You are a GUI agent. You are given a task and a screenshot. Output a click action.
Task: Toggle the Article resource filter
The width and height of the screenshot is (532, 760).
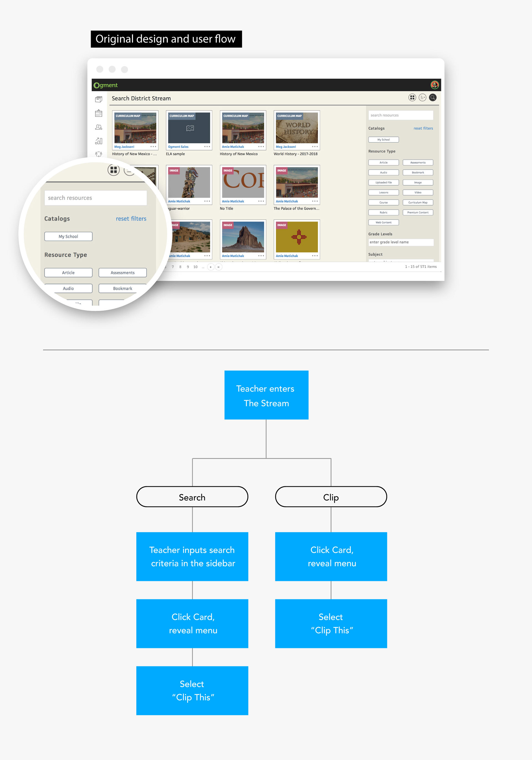383,163
